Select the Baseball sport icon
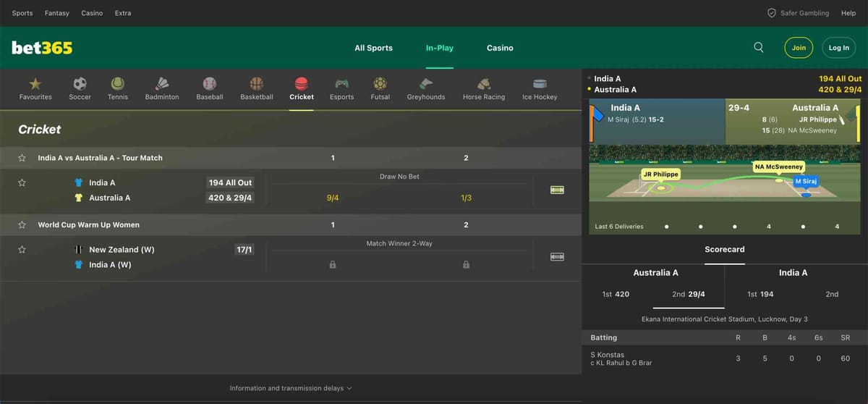The image size is (868, 404). pyautogui.click(x=209, y=84)
